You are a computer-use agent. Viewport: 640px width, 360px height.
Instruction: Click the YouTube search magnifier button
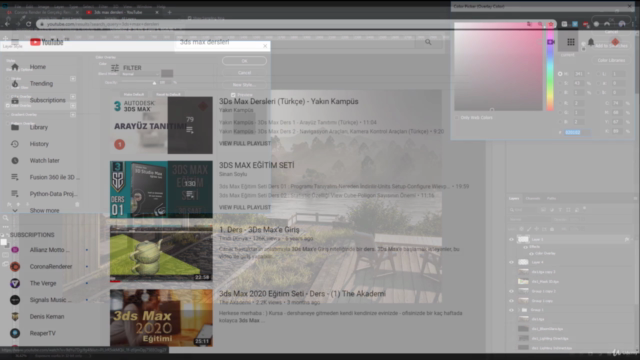point(428,42)
